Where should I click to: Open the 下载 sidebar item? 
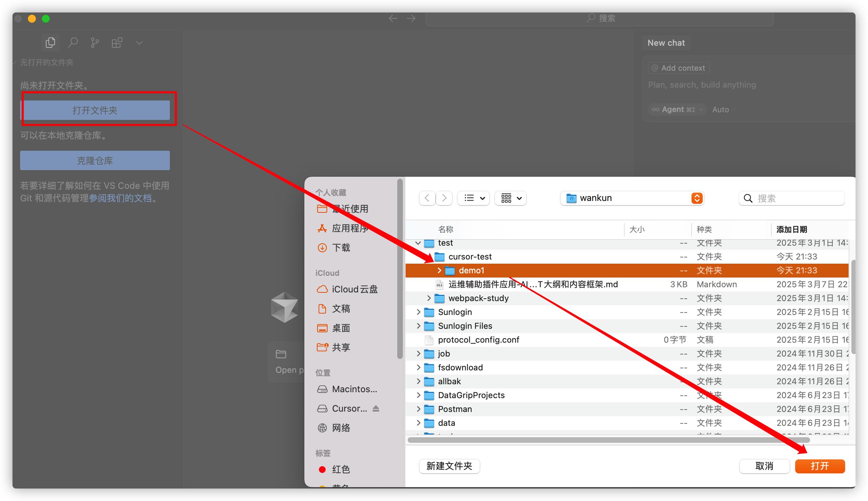341,247
